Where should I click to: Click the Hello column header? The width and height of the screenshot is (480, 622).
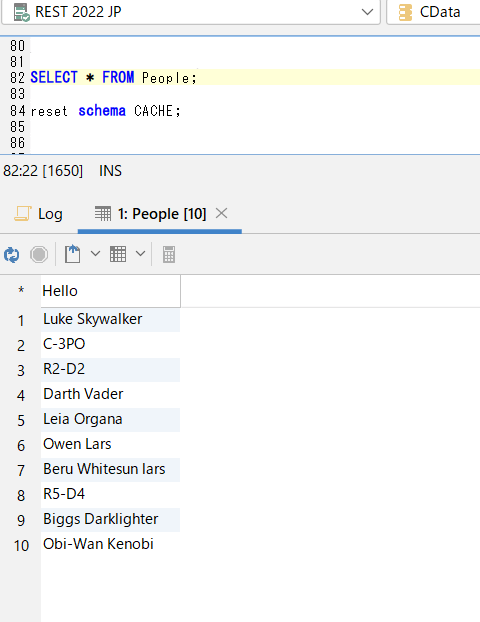(x=111, y=291)
